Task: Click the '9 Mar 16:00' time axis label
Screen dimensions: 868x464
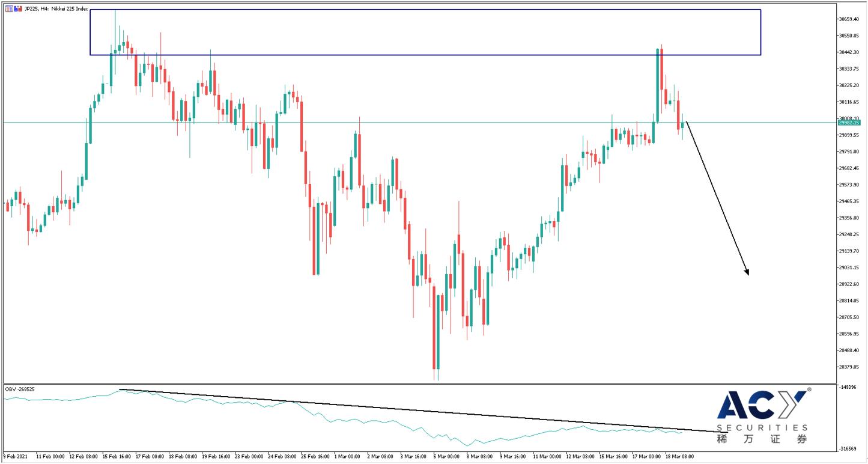Action: 512,456
